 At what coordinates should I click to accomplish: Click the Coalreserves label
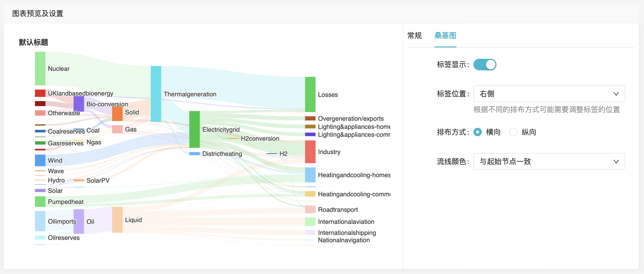pyautogui.click(x=66, y=131)
